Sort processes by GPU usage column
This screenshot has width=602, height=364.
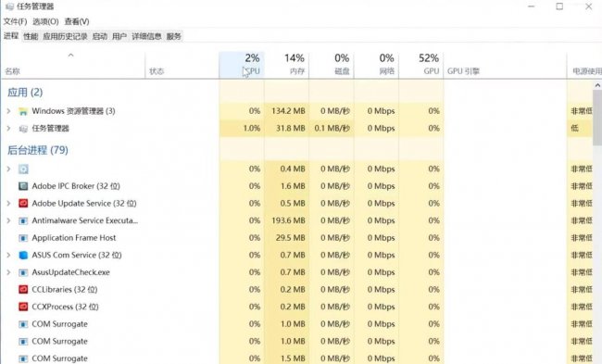(x=421, y=65)
